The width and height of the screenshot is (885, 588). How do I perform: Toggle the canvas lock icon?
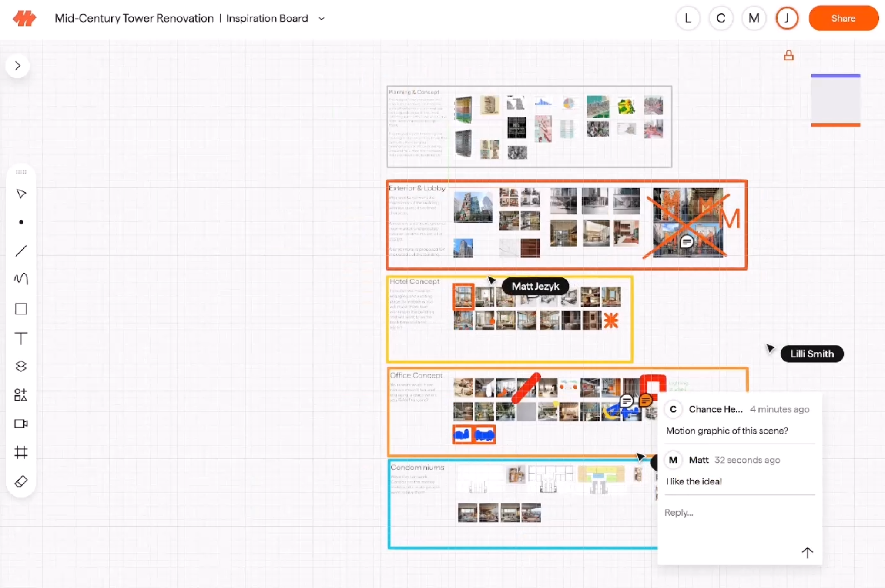point(788,56)
